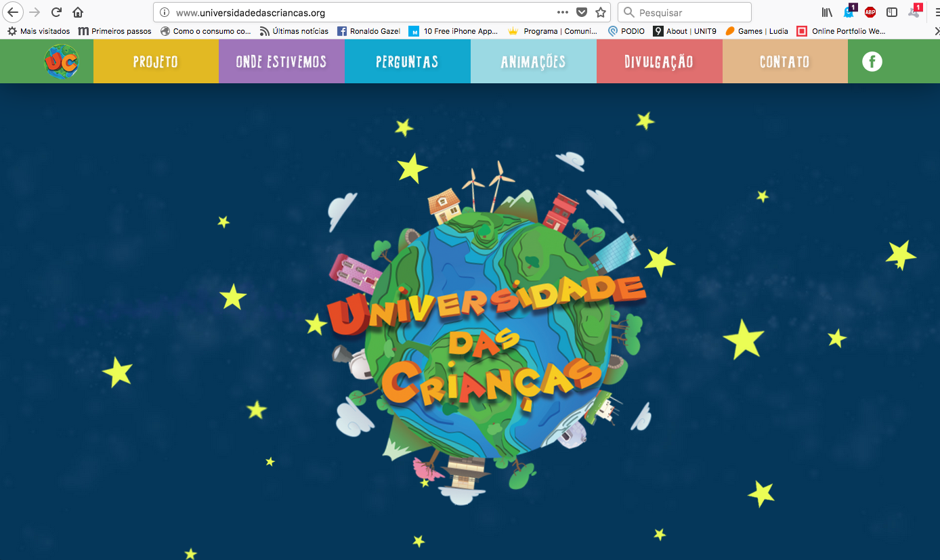Click the site information icon in address bar
Image resolution: width=940 pixels, height=560 pixels.
coord(165,12)
